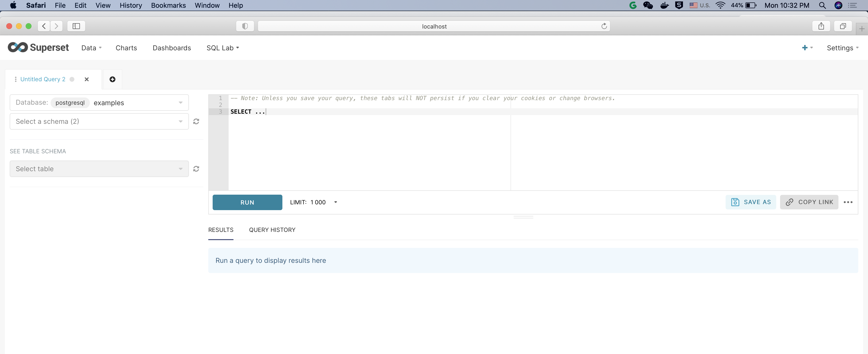Screen dimensions: 868x354
Task: Toggle Reader view in the address bar
Action: click(245, 26)
